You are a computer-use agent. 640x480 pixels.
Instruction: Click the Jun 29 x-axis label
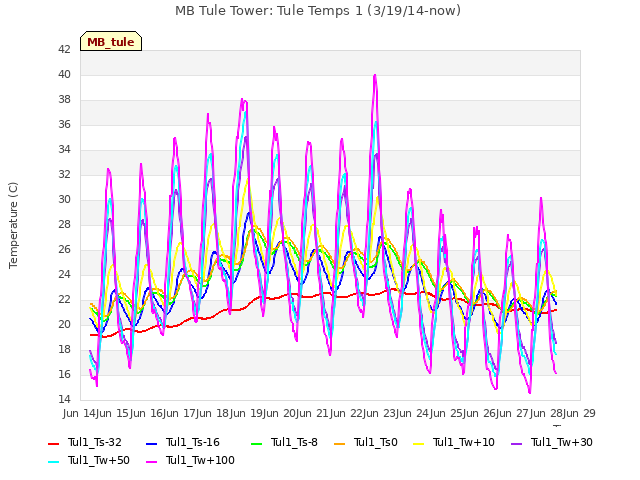[x=580, y=413]
